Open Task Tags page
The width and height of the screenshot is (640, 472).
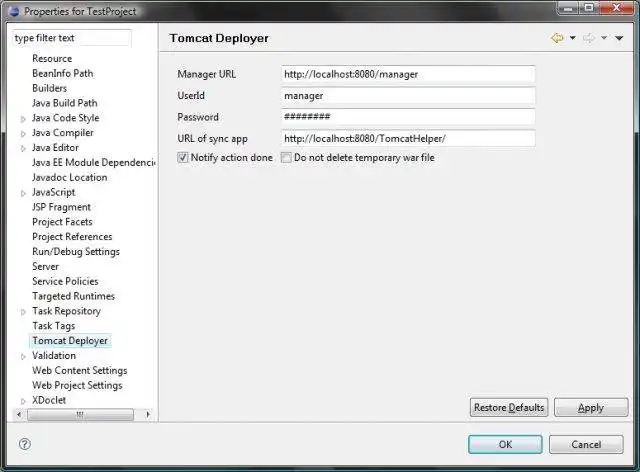click(x=53, y=326)
